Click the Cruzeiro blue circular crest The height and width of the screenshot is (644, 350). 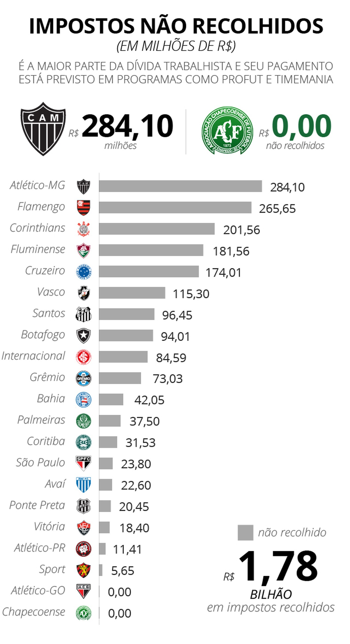pyautogui.click(x=83, y=272)
